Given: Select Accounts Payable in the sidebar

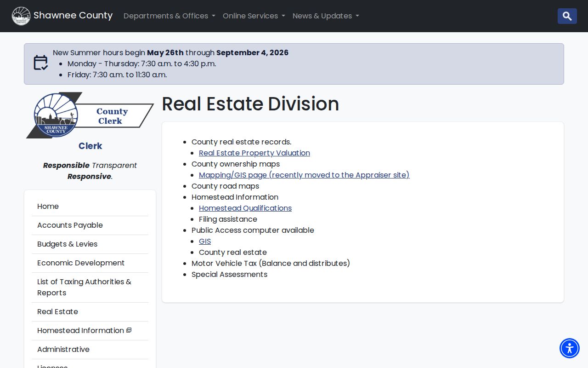Looking at the screenshot, I should (90, 225).
